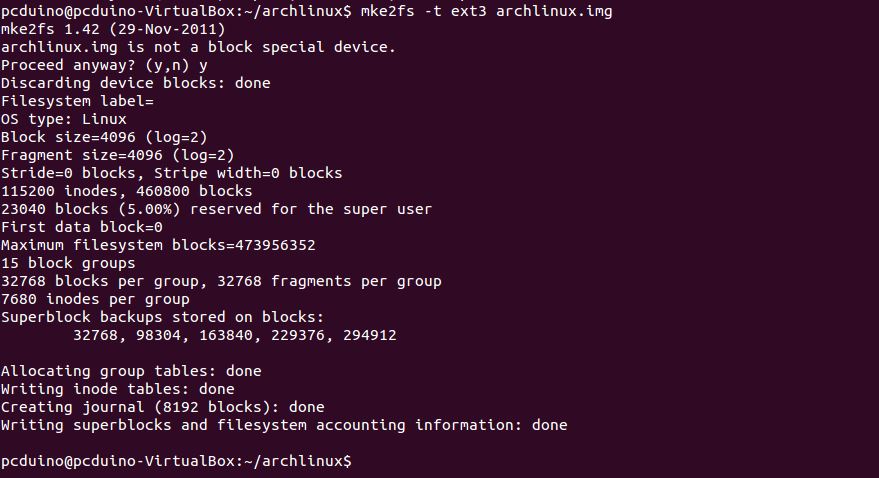This screenshot has height=478, width=879.
Task: Click '115200 inodes, 460800 blocks' text
Action: (x=127, y=191)
